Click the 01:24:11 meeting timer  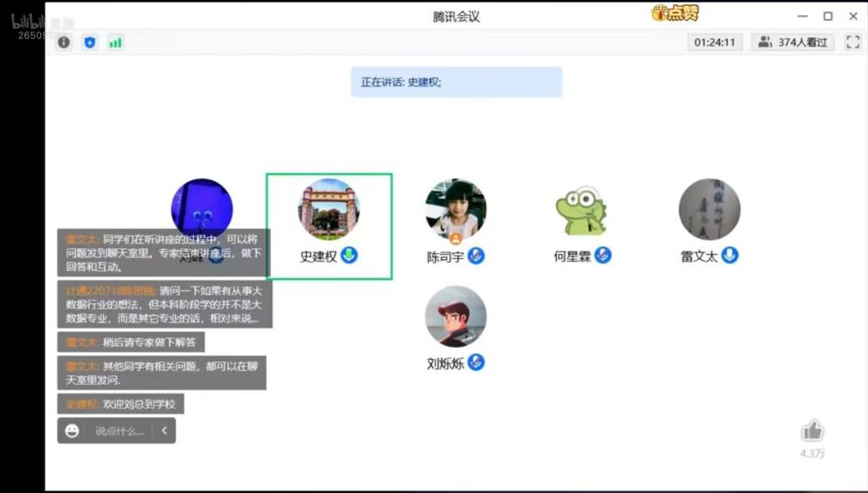tap(715, 42)
